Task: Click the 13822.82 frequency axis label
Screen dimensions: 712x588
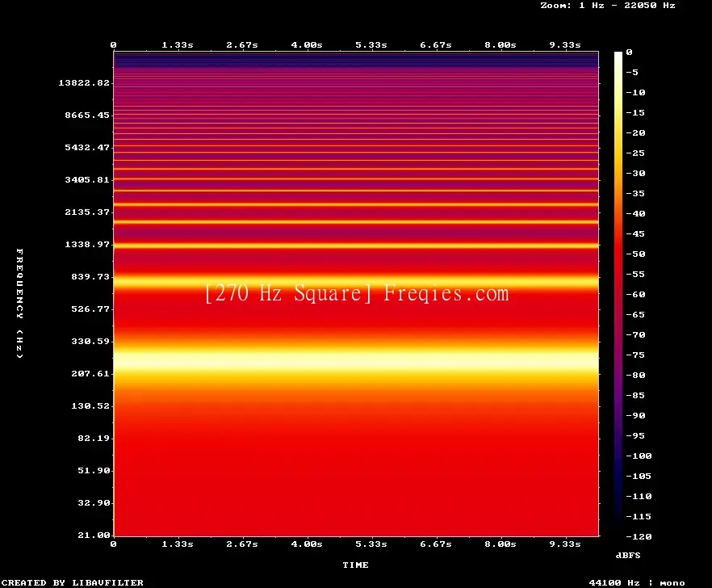Action: pyautogui.click(x=84, y=82)
